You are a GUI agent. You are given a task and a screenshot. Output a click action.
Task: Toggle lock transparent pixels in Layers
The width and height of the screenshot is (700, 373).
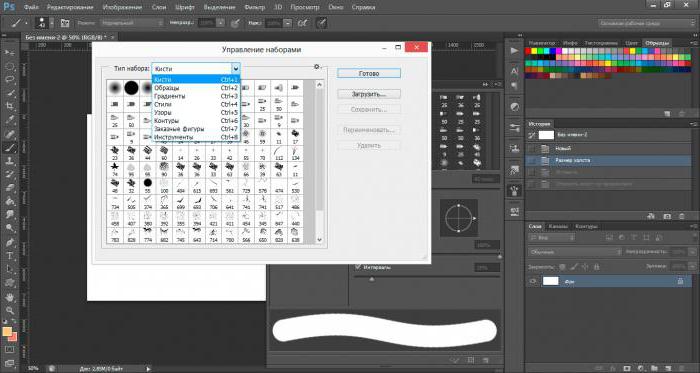(562, 267)
